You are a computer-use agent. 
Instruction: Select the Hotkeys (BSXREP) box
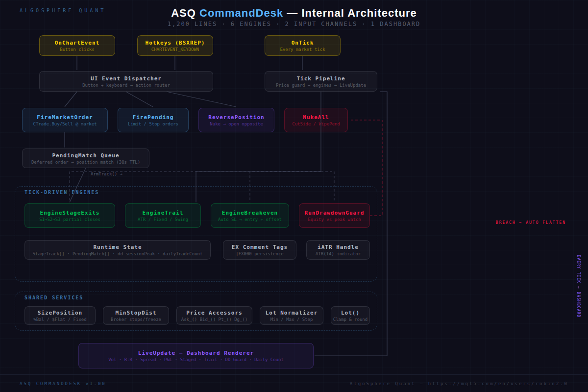coord(175,46)
